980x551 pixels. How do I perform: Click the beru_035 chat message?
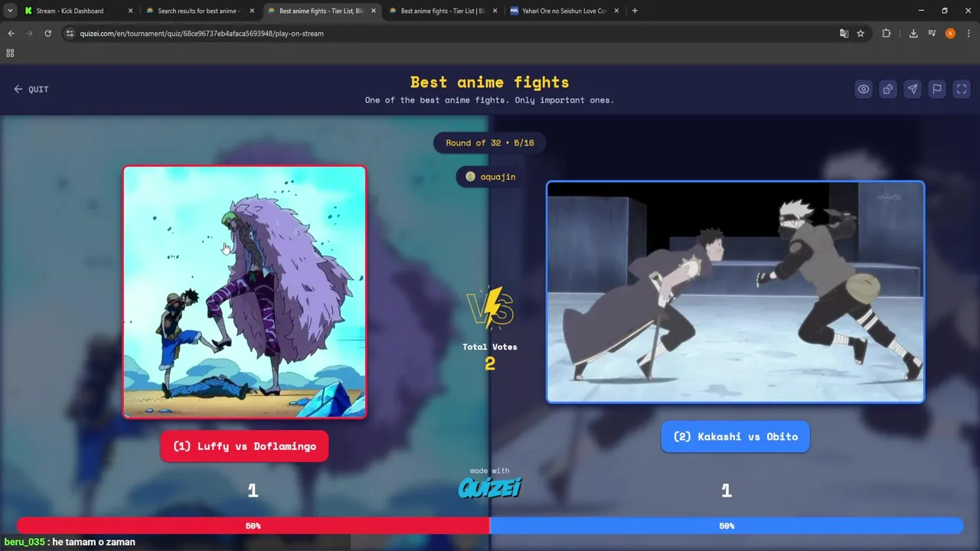[70, 542]
